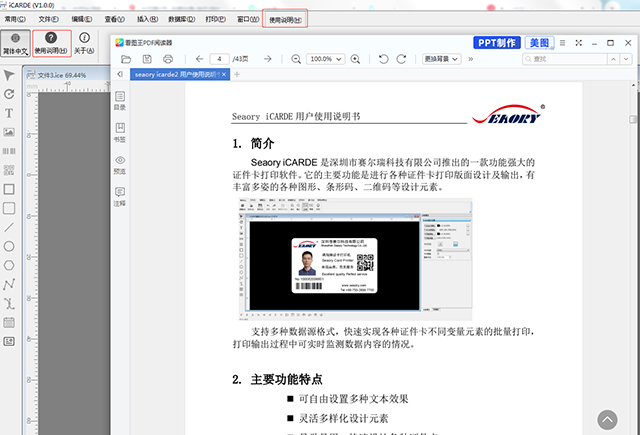Screen dimensions: 640x435
Task: Open the bookmarks sidebar panel
Action: point(120,132)
